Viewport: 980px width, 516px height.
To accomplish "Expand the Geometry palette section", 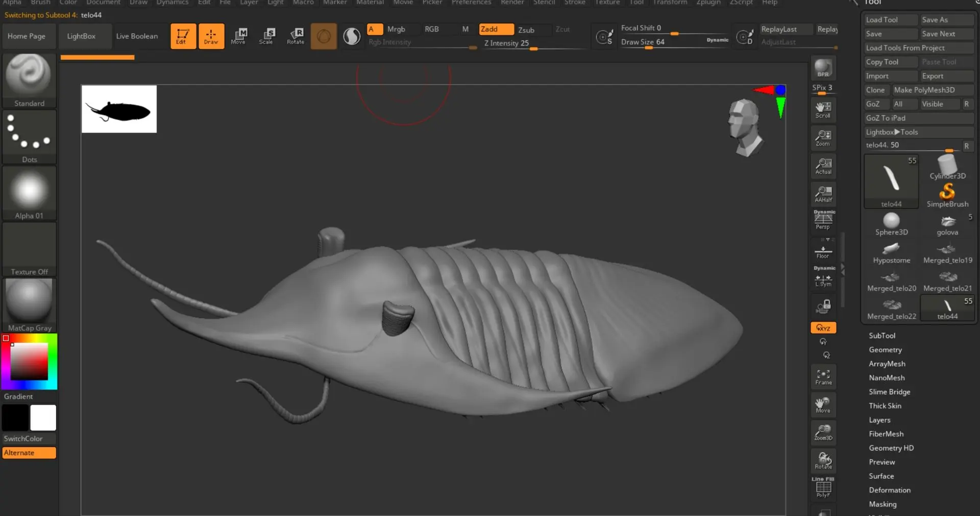I will tap(885, 350).
